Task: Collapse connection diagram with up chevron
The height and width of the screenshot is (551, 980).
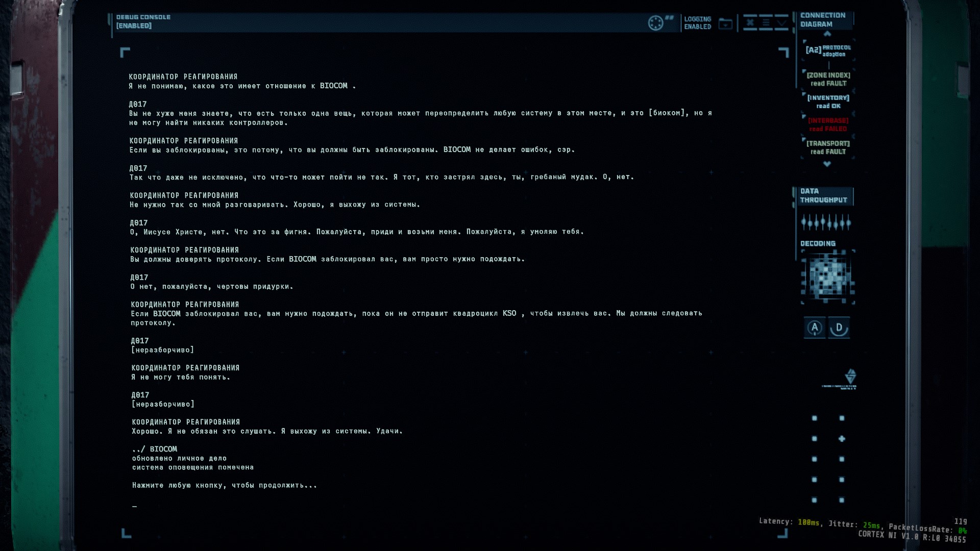Action: coord(827,34)
